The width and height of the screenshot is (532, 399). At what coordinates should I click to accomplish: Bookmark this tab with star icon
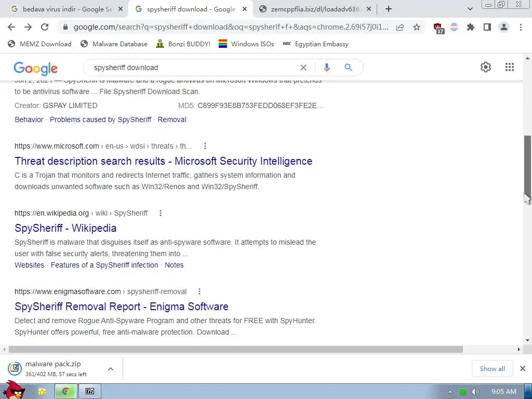point(417,27)
